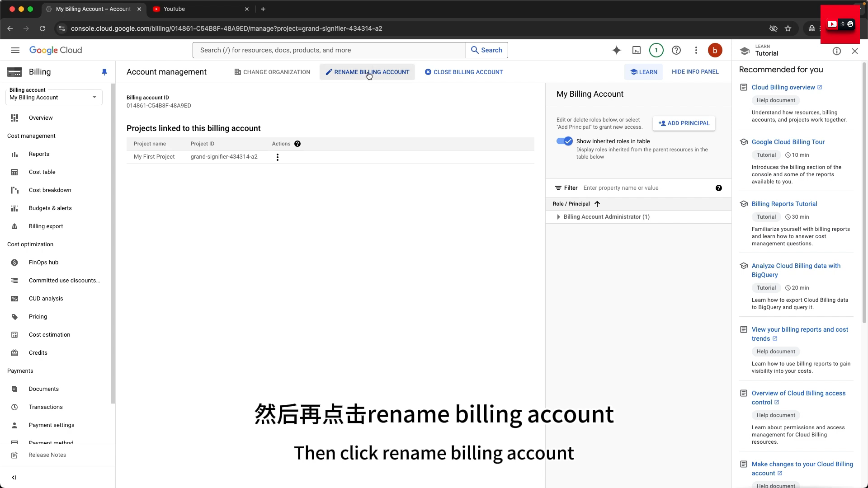Expand Billing Account Administrator role row

559,217
